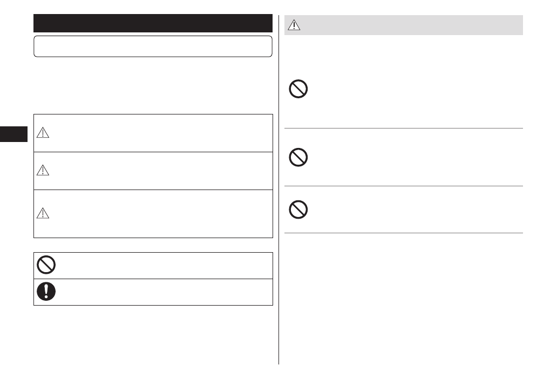Click the topmost prohibition symbol in the right column
Screen dimensions: 557x392
tap(298, 89)
